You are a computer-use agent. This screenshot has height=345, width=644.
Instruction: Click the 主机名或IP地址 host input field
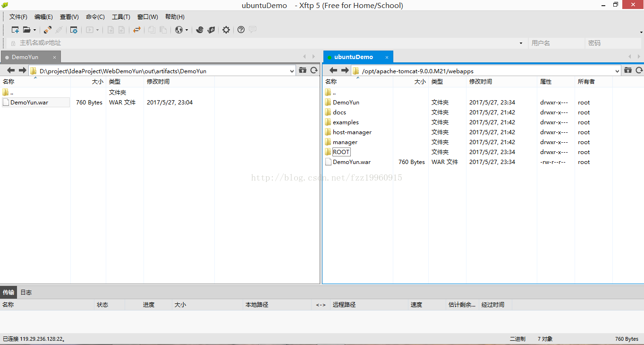(x=267, y=43)
